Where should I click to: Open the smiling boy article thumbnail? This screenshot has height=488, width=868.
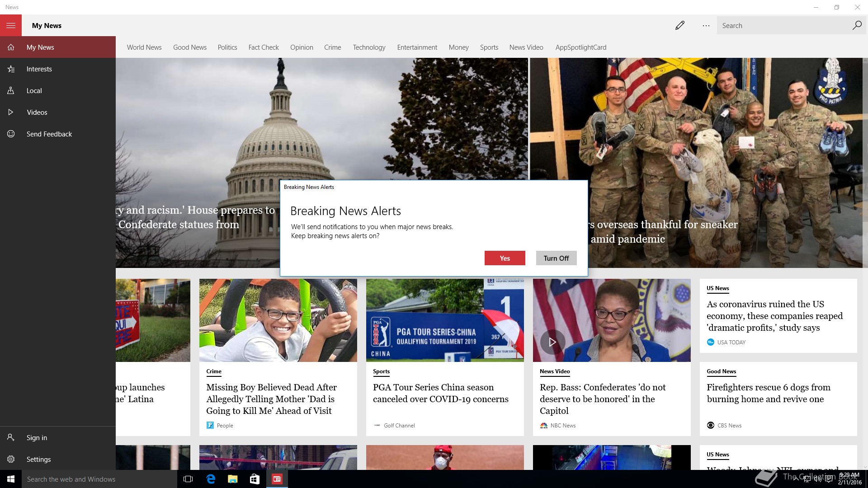[x=278, y=320]
